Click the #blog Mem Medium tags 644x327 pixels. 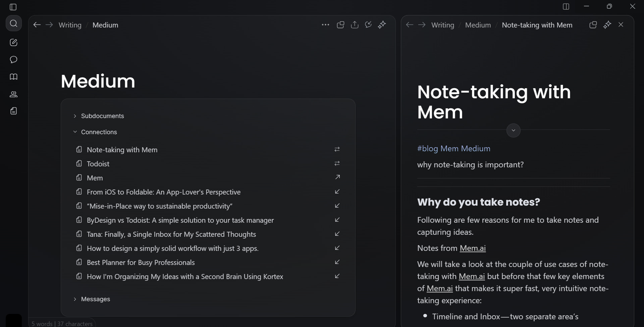[x=453, y=149]
